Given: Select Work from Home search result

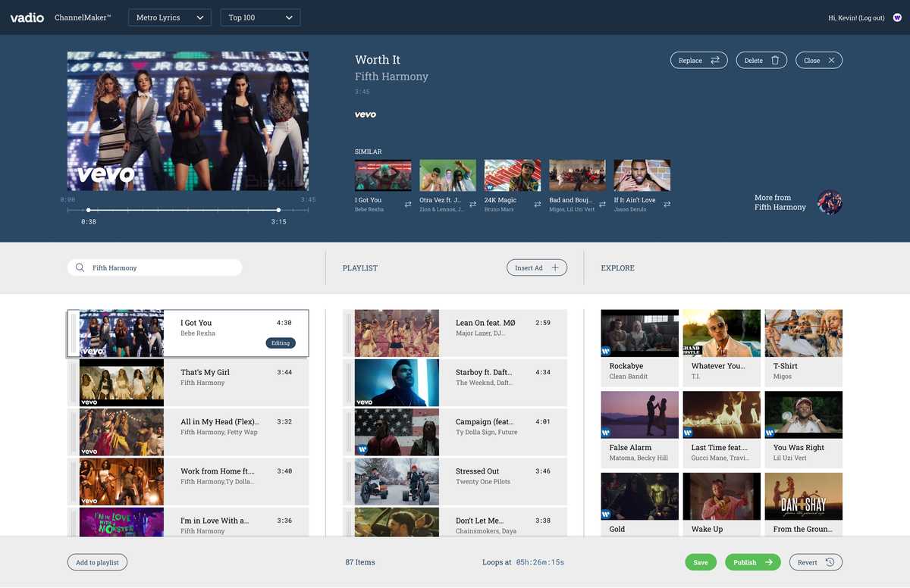Looking at the screenshot, I should tap(188, 481).
